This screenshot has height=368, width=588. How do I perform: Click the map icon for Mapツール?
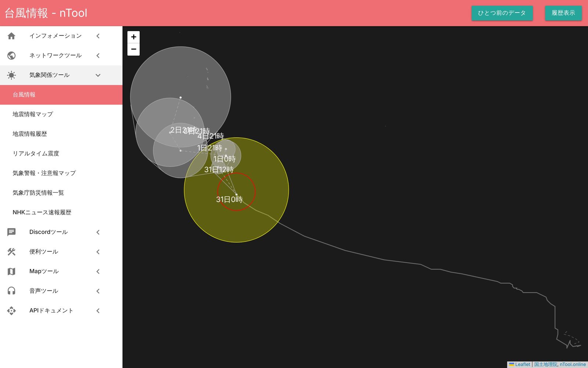(11, 271)
